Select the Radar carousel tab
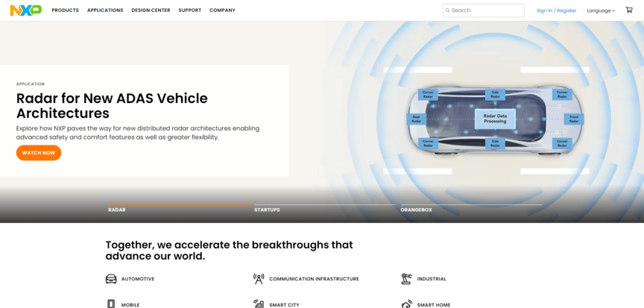The image size is (644, 308). [x=179, y=208]
